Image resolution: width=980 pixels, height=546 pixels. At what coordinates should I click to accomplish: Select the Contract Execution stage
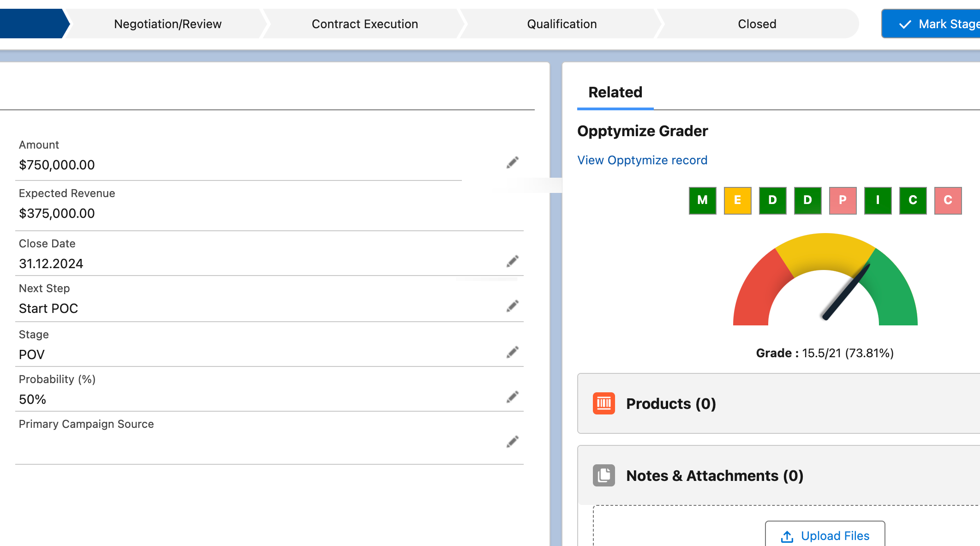pos(365,24)
